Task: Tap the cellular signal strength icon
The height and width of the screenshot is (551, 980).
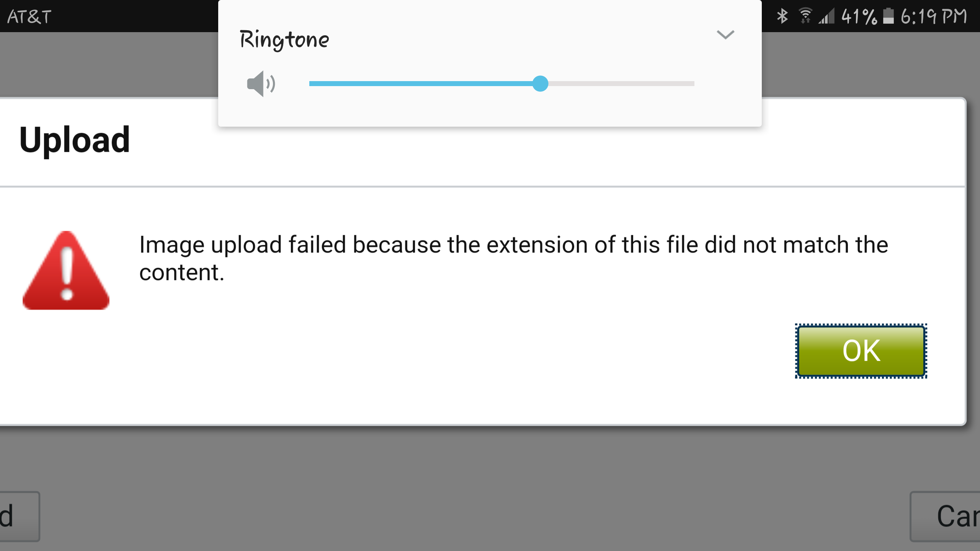Action: [826, 17]
